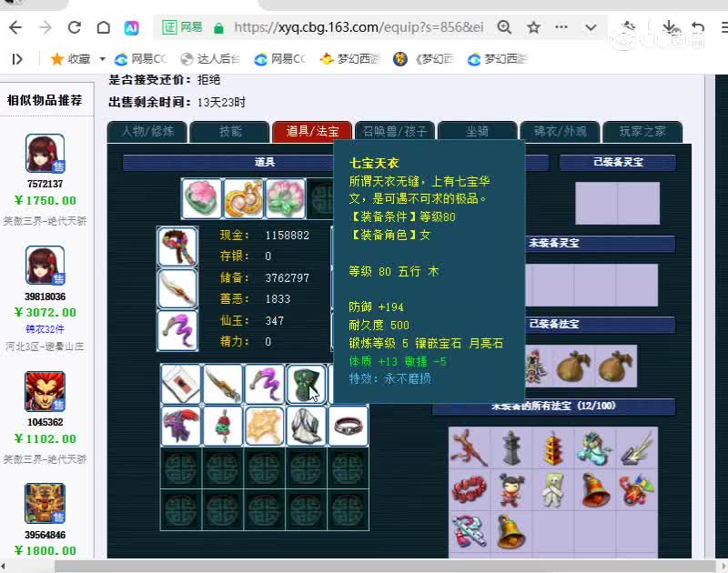Click the ¥3072.00 price
The image size is (728, 573).
pyautogui.click(x=45, y=312)
